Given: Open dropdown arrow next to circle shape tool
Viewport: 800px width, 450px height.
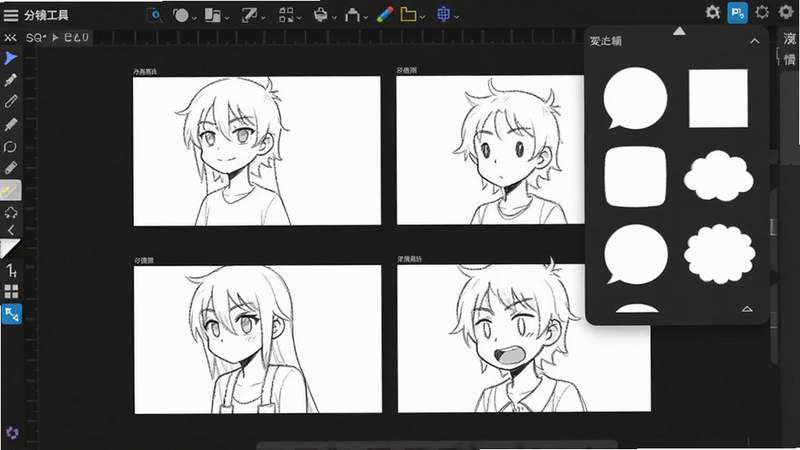Looking at the screenshot, I should click(194, 18).
